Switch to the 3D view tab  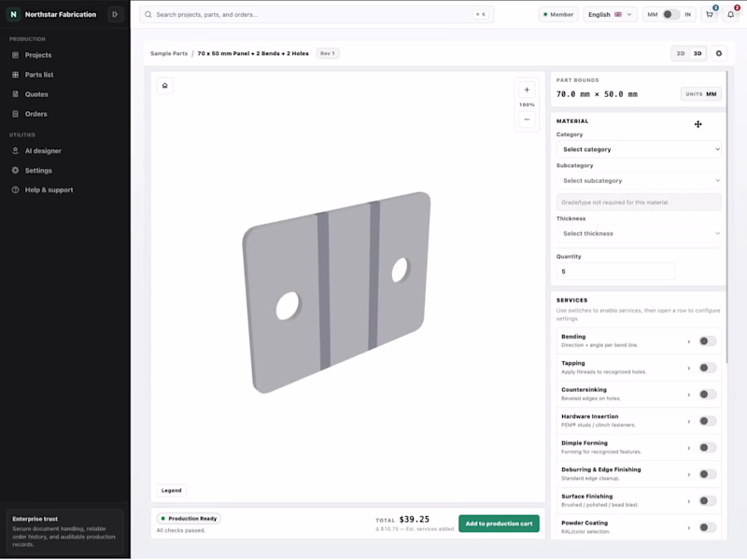pos(698,53)
